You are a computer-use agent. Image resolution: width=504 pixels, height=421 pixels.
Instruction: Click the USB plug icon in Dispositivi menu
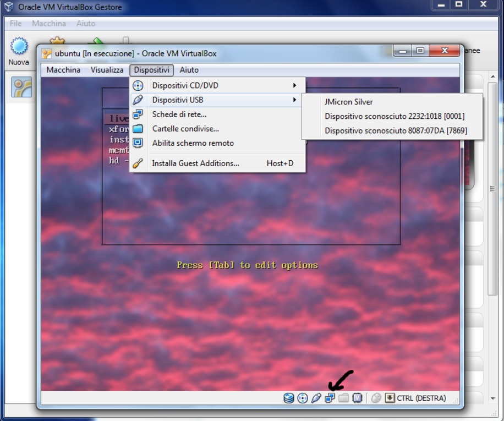tap(138, 100)
